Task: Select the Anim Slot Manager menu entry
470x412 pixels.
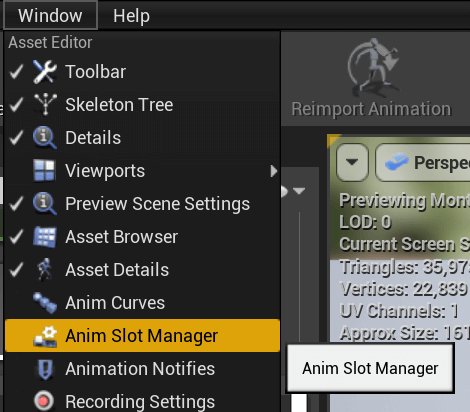Action: point(142,336)
